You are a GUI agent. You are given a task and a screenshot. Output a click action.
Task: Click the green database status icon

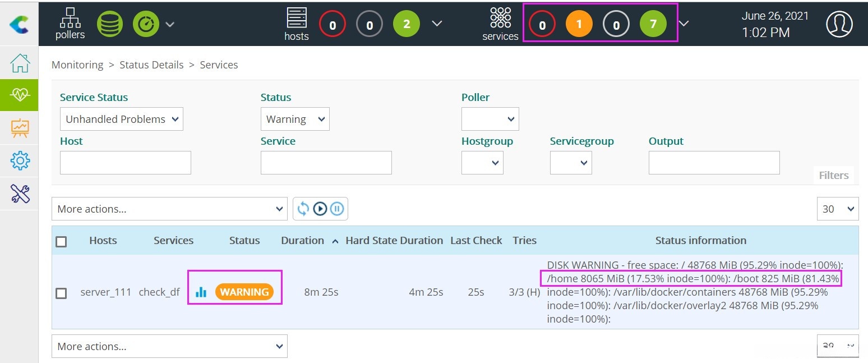tap(110, 24)
